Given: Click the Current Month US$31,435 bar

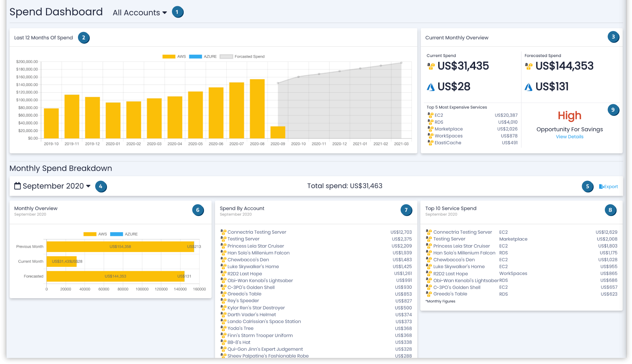Looking at the screenshot, I should [61, 262].
